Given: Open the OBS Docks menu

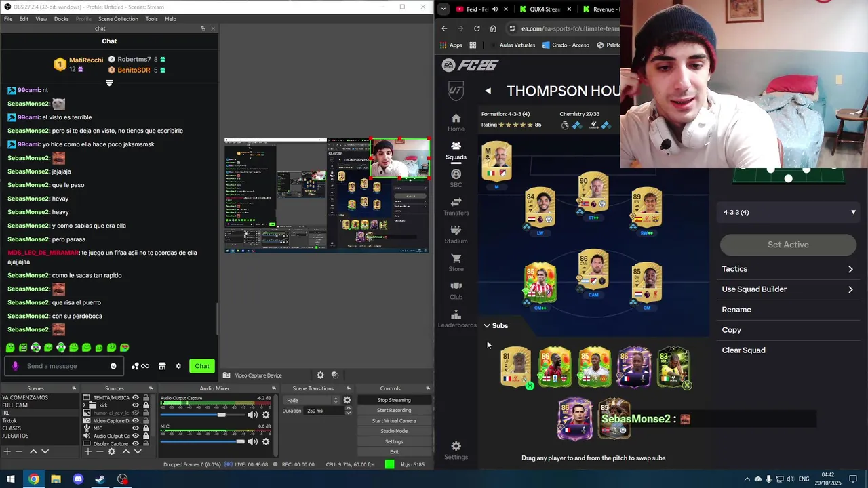Looking at the screenshot, I should (x=62, y=19).
